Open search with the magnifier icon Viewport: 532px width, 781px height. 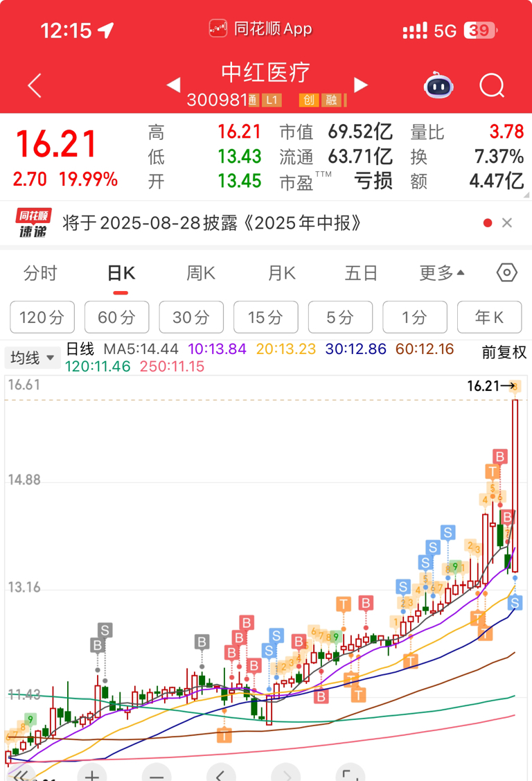click(x=493, y=86)
